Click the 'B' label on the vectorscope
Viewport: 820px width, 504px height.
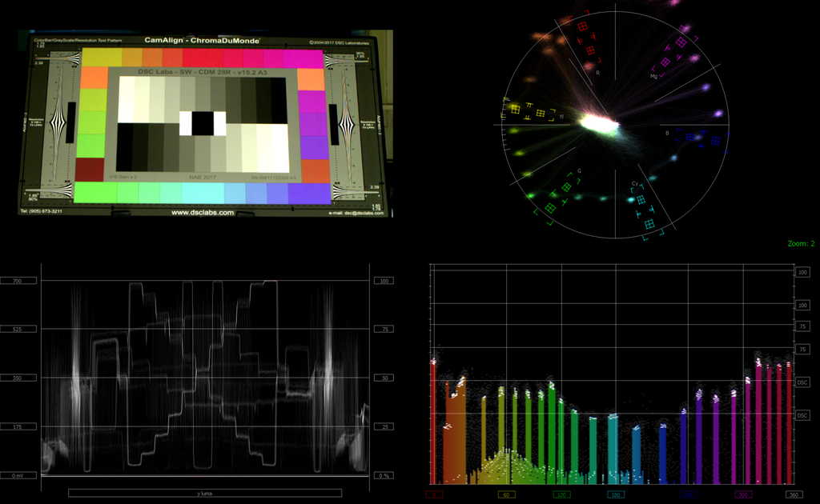(667, 133)
